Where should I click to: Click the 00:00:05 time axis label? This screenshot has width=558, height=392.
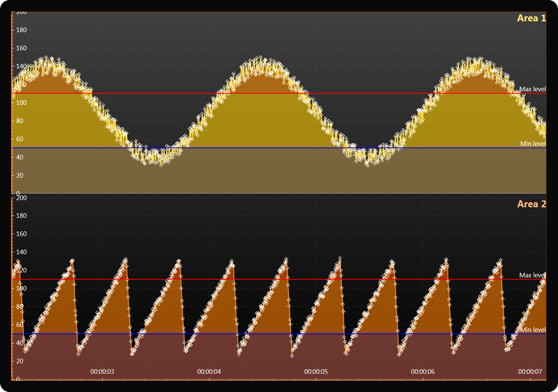coord(316,371)
